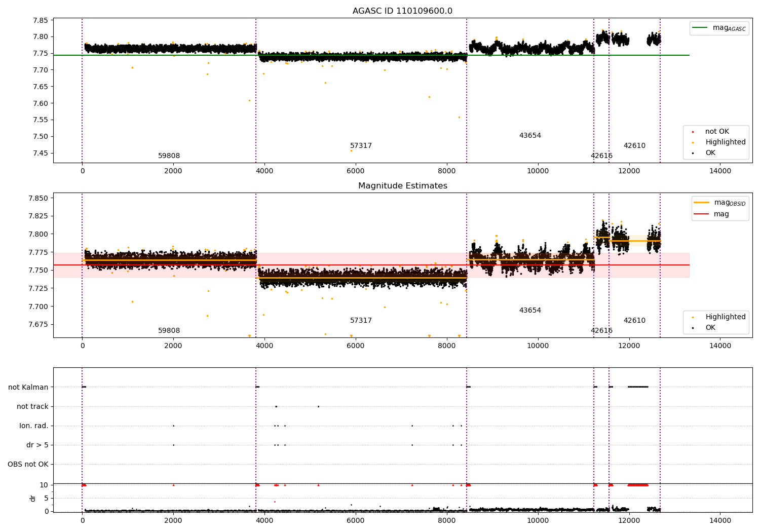The height and width of the screenshot is (532, 760).
Task: Click OBSID label 59808 in the Magnitude Estimates plot
Action: coord(169,331)
